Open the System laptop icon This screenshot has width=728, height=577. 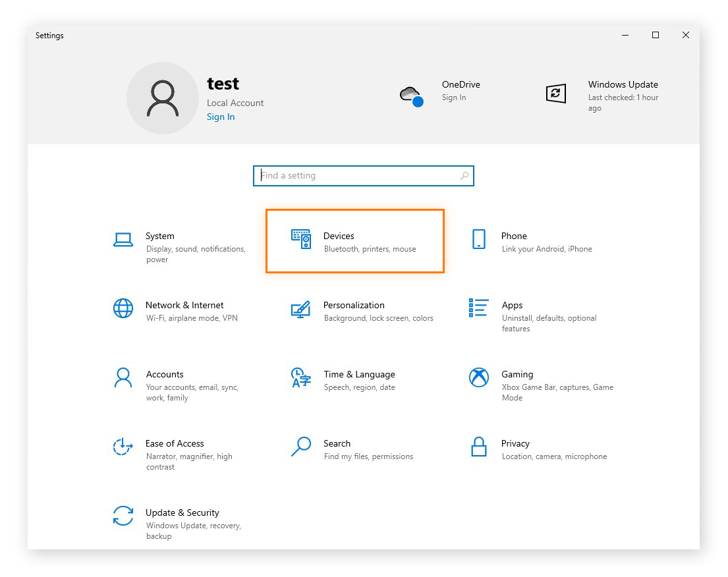(123, 240)
